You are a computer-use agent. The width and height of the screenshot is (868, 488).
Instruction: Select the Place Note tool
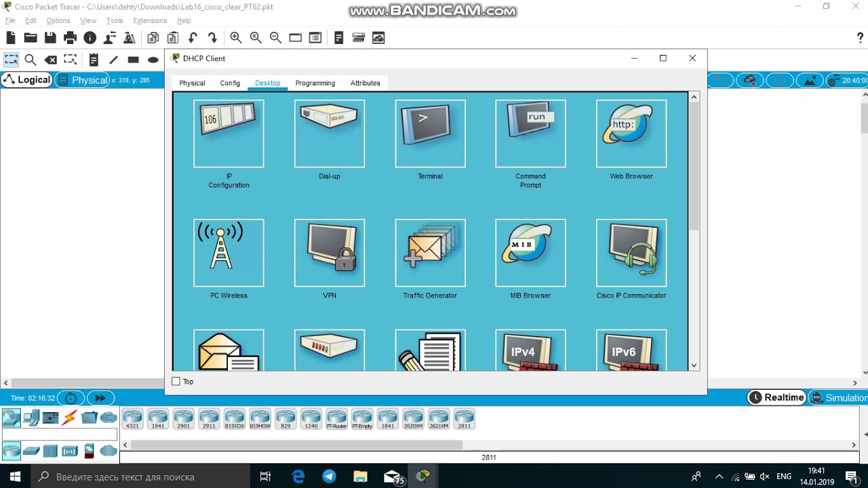point(94,60)
